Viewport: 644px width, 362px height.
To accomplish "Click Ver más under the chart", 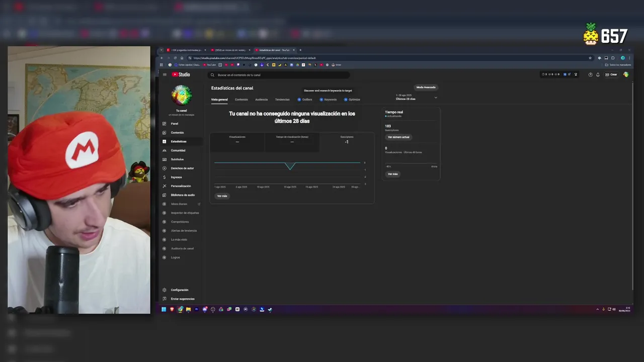I will 222,196.
